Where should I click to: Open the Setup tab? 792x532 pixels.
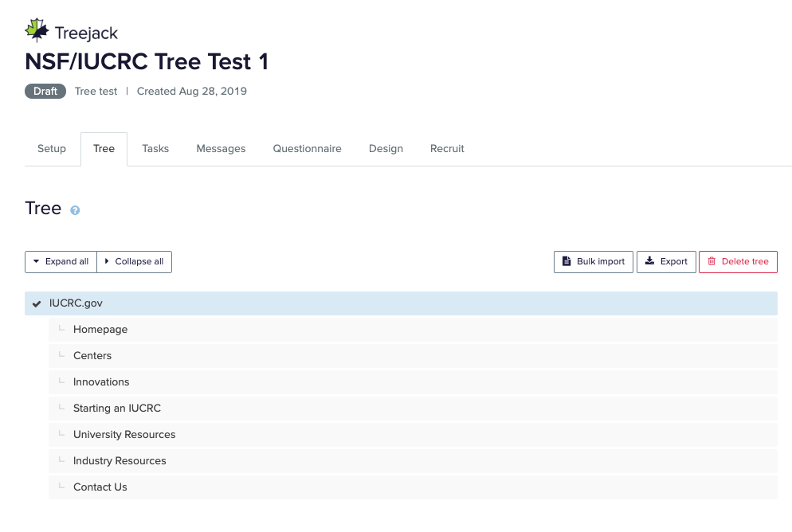point(52,149)
